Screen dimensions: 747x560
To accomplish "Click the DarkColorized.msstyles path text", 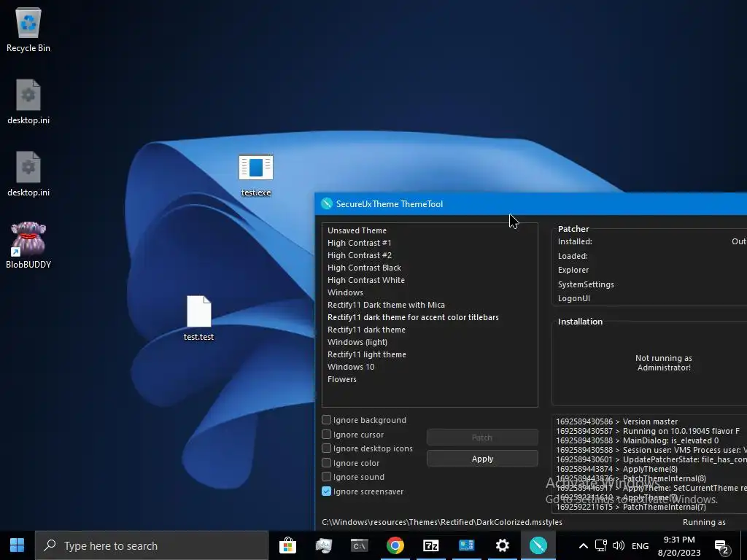I will pyautogui.click(x=441, y=522).
